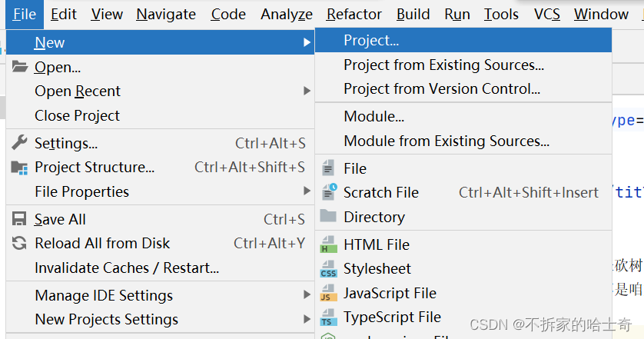Select the Stylesheet CSS icon
The image size is (644, 339).
point(329,268)
